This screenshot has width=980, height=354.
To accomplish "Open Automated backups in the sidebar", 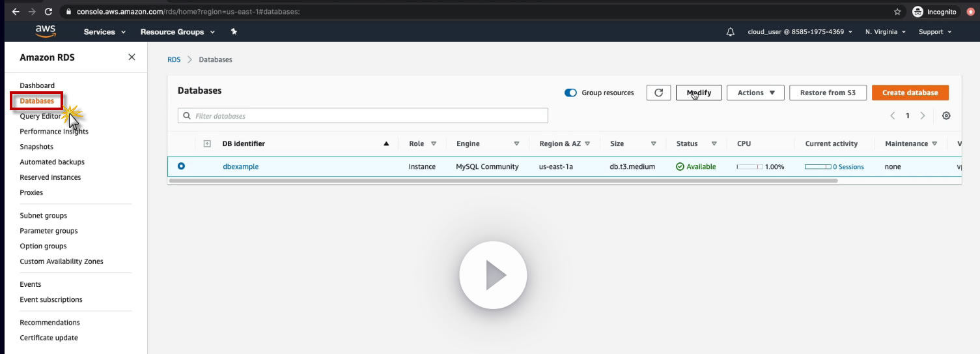I will [x=52, y=162].
